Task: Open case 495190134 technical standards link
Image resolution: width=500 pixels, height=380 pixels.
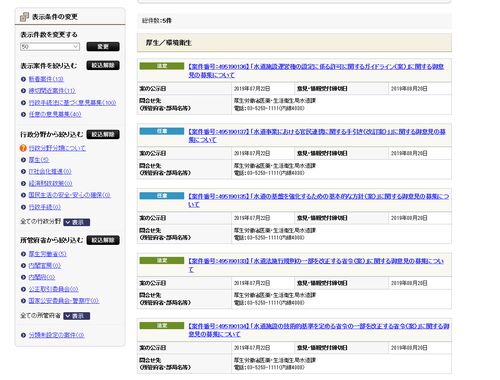Action: (x=319, y=330)
